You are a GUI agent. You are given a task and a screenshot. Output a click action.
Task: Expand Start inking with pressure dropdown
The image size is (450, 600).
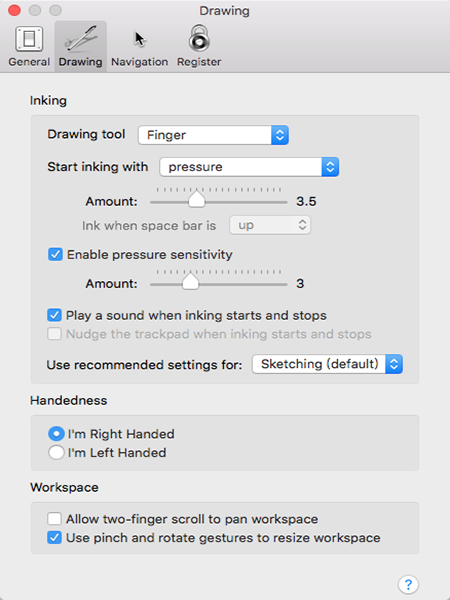tap(249, 167)
